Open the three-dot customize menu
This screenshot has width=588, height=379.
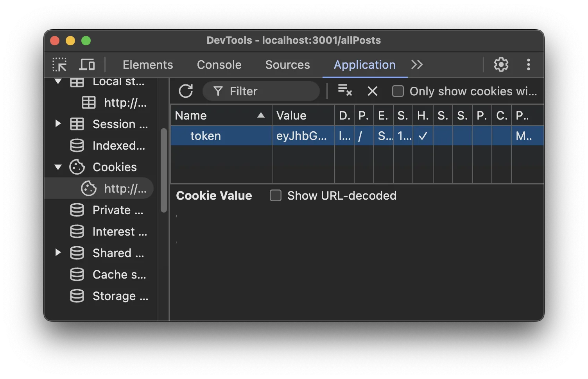[528, 64]
